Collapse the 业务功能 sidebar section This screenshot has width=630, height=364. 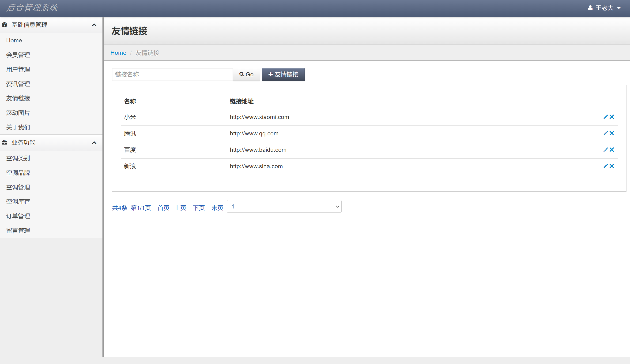coord(94,143)
